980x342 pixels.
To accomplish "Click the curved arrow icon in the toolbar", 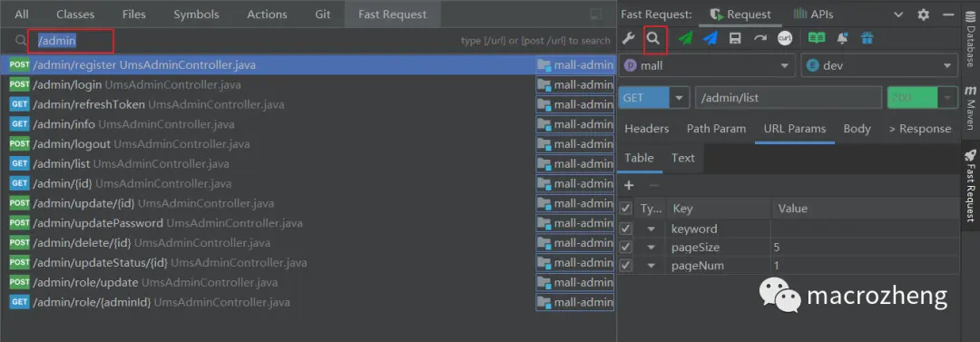I will pyautogui.click(x=760, y=39).
